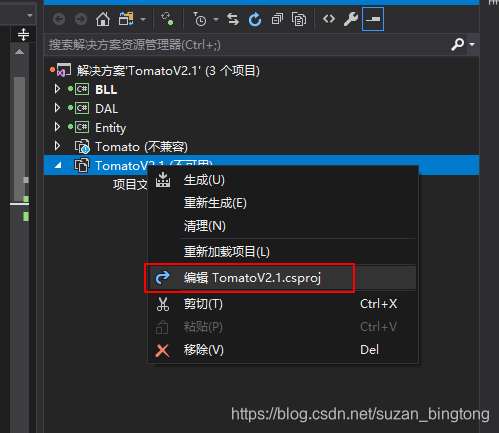Expand the Entity project

(57, 127)
